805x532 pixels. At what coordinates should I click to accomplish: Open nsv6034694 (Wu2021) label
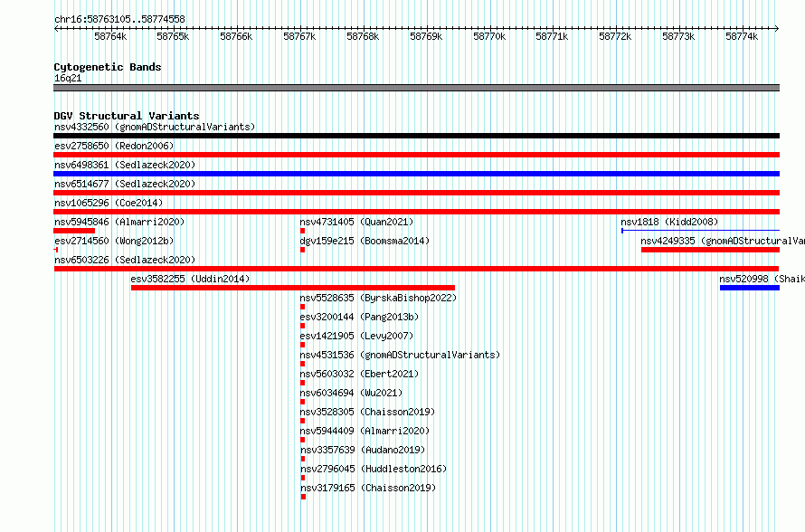(351, 393)
